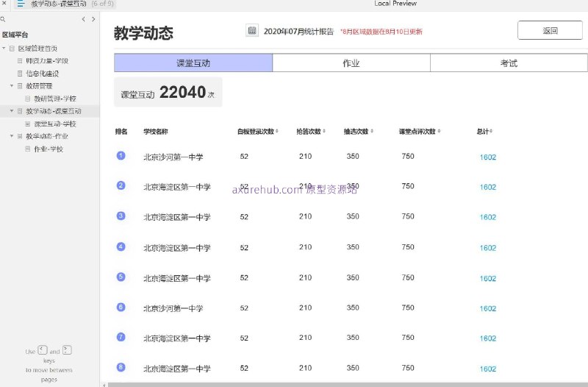
Task: Select the 教学动态-课堂互动 page in sitemap
Action: (x=53, y=111)
